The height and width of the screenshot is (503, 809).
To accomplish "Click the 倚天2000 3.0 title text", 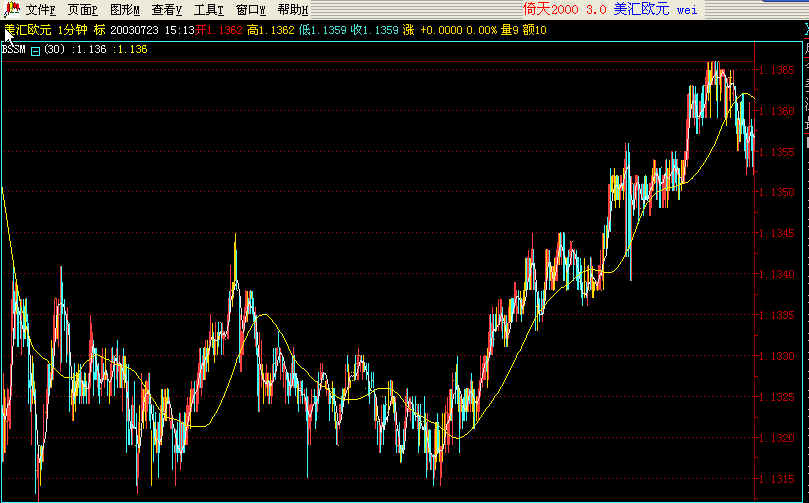I will pos(564,9).
